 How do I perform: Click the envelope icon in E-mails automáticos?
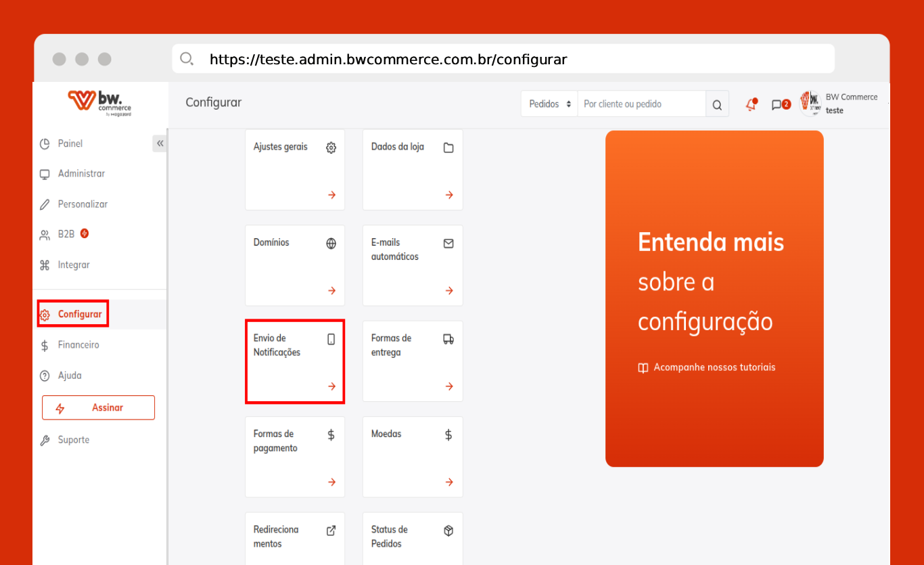pos(448,243)
